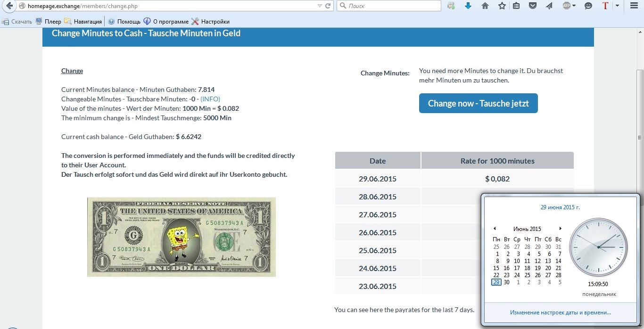Select 31 of May in the calendar

[x=559, y=247]
